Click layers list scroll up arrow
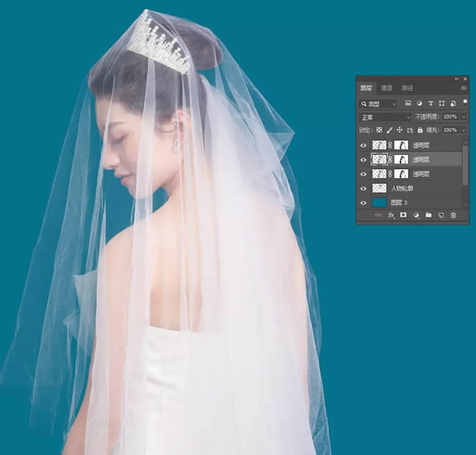This screenshot has height=455, width=476. [465, 142]
